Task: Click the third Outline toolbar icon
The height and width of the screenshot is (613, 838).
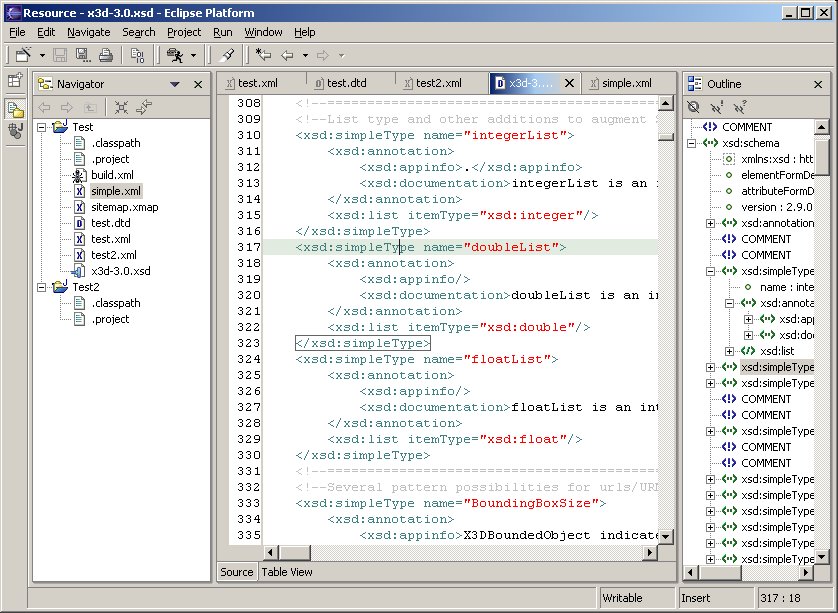Action: [x=740, y=107]
